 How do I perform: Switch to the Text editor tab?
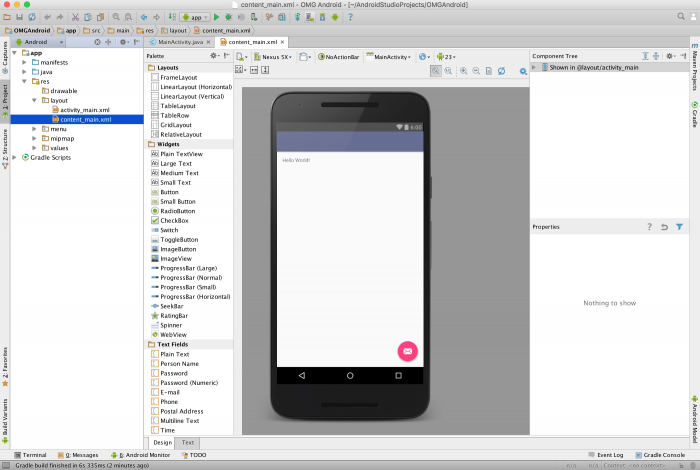(188, 442)
